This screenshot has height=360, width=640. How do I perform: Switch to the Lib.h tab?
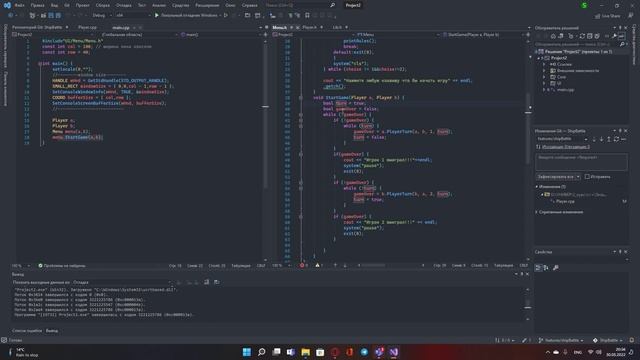pos(337,27)
